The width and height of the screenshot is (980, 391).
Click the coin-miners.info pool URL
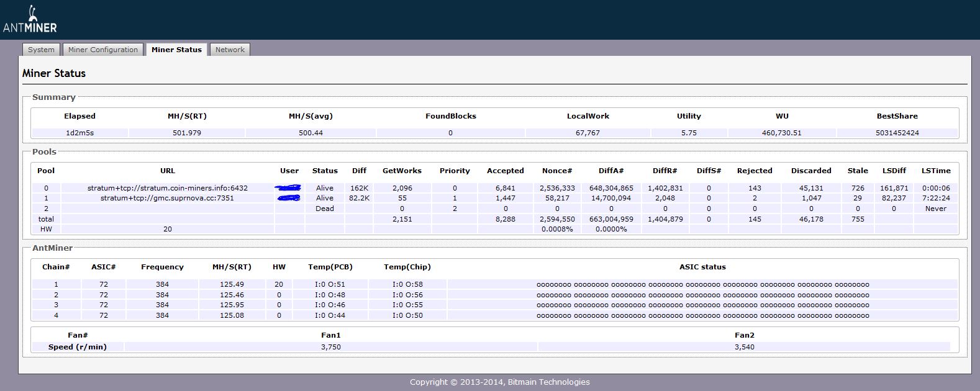tap(167, 188)
